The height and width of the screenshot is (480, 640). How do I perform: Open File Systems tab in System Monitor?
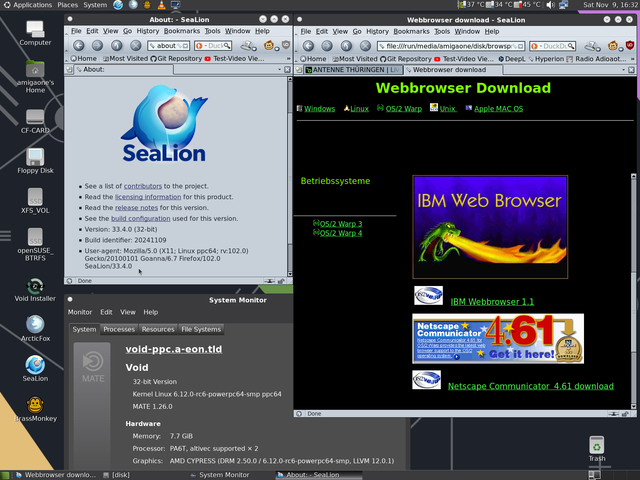click(x=201, y=329)
